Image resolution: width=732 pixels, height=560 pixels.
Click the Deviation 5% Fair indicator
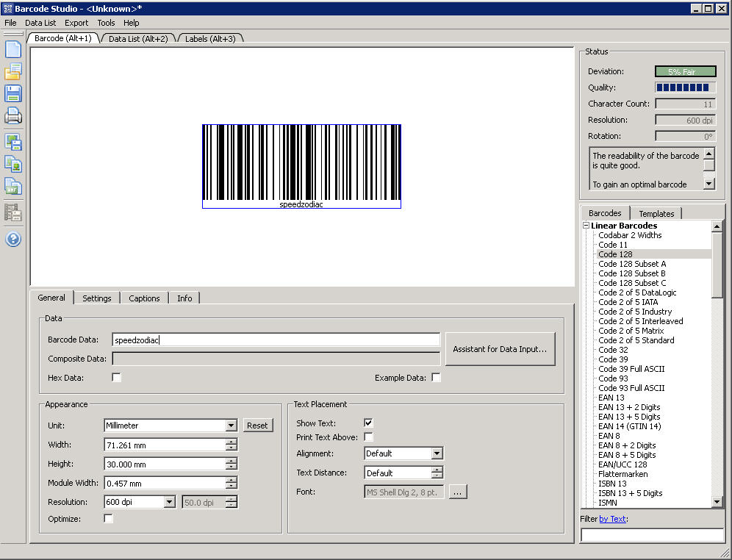[685, 71]
